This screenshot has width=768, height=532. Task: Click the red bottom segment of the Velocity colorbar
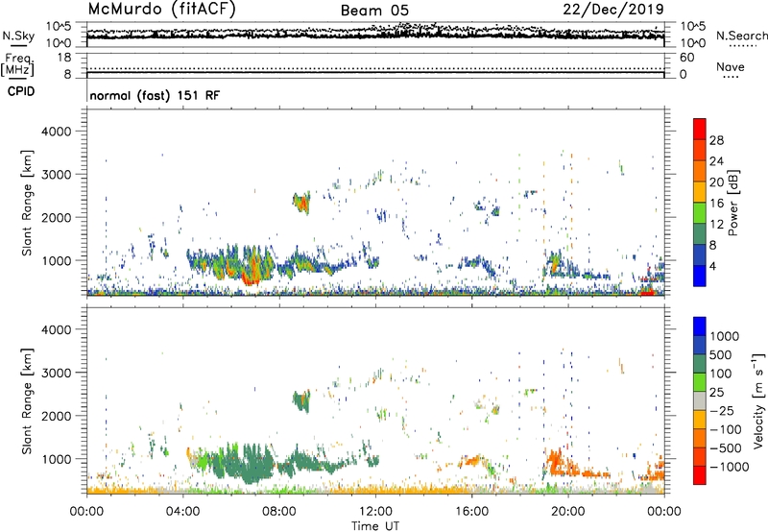coord(700,475)
